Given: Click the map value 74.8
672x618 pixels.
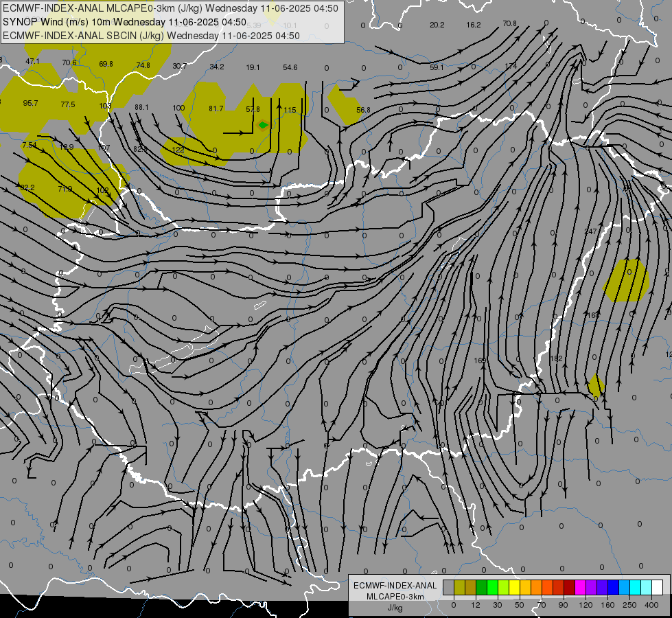Looking at the screenshot, I should tap(143, 65).
